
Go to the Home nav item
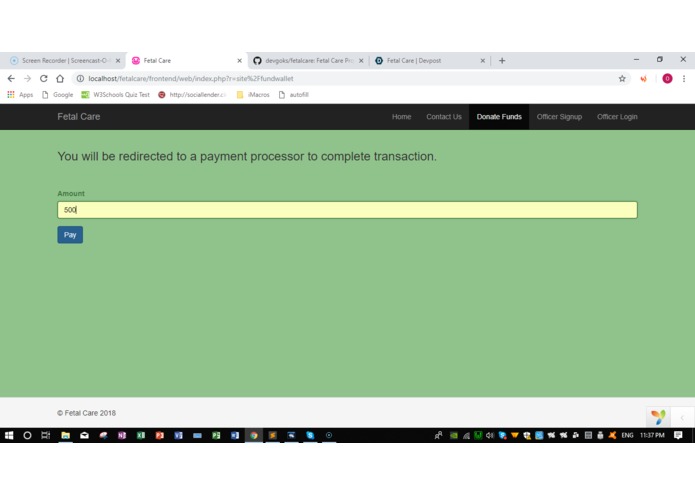click(x=401, y=117)
